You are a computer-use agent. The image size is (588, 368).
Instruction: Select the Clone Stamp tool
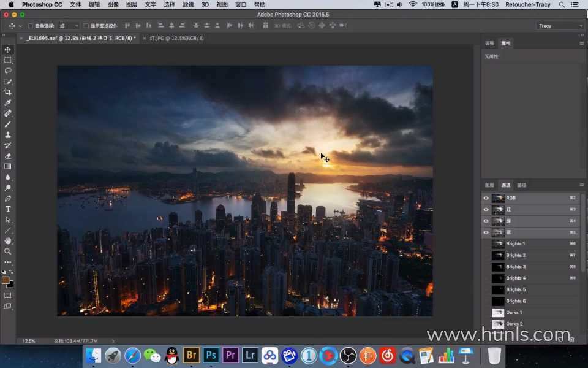point(7,135)
